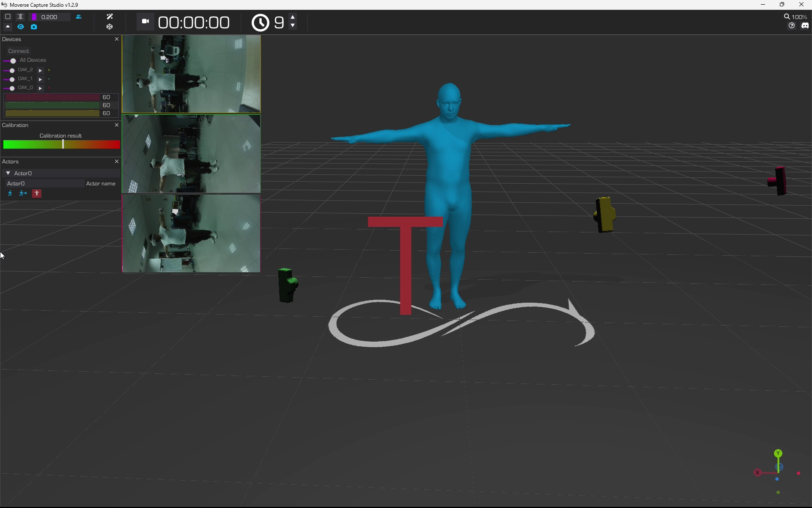Screen dimensions: 812x508
Task: Collapse the Actor0 tree section
Action: click(x=8, y=173)
